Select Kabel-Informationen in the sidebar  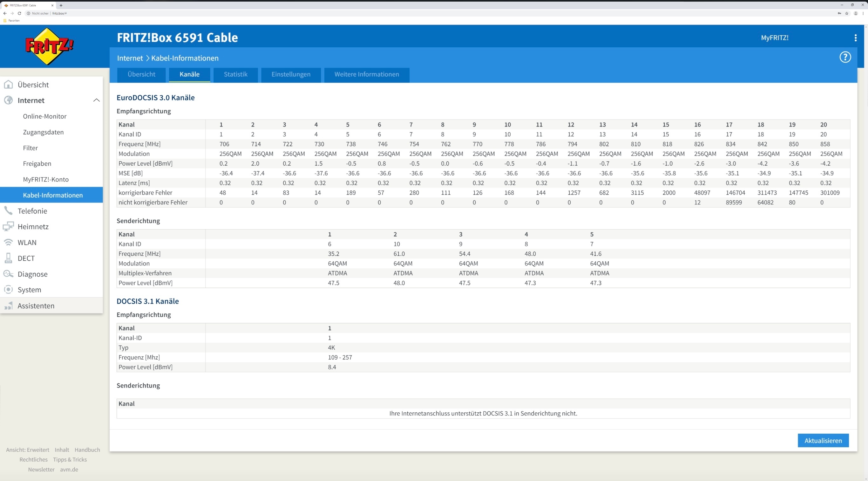click(x=51, y=195)
